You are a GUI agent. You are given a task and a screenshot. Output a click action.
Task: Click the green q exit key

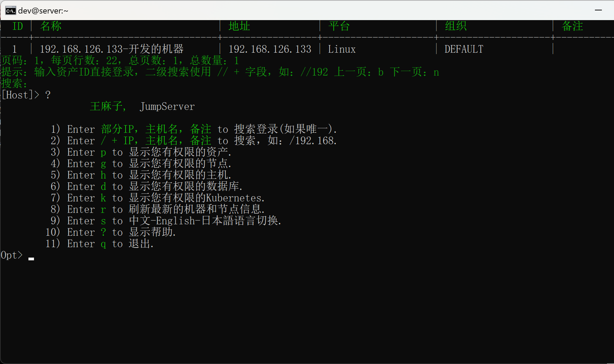click(x=103, y=244)
